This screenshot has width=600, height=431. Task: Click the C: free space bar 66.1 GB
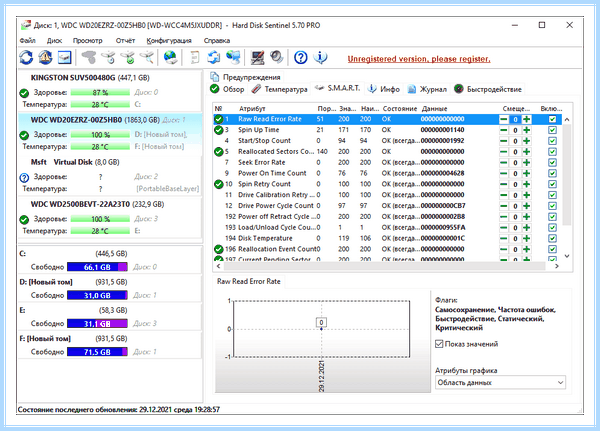tap(97, 267)
